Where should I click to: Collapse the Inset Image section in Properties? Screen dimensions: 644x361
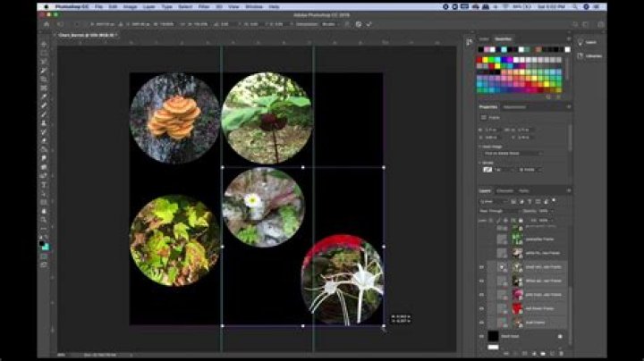479,147
